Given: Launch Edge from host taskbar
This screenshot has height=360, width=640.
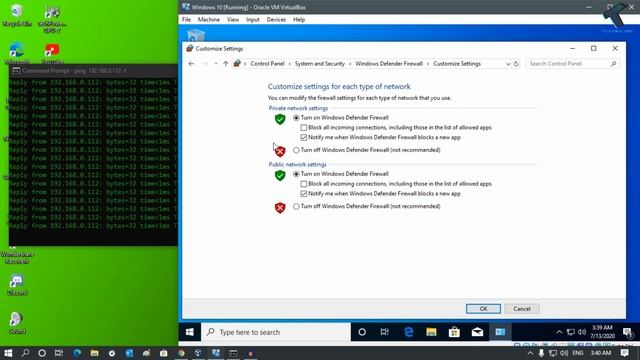Looking at the screenshot, I should click(x=77, y=353).
